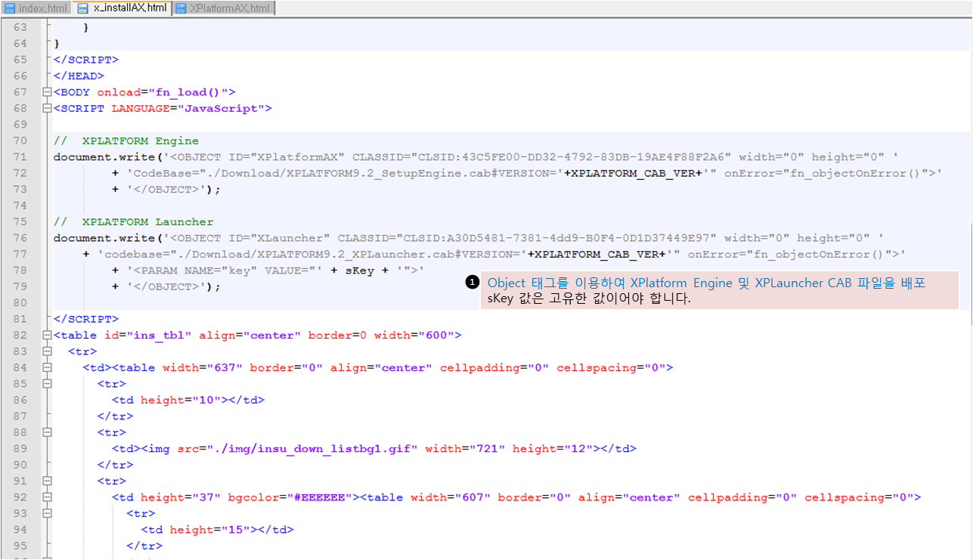Click the sKey variable on line 78
Image resolution: width=973 pixels, height=560 pixels.
coord(359,271)
